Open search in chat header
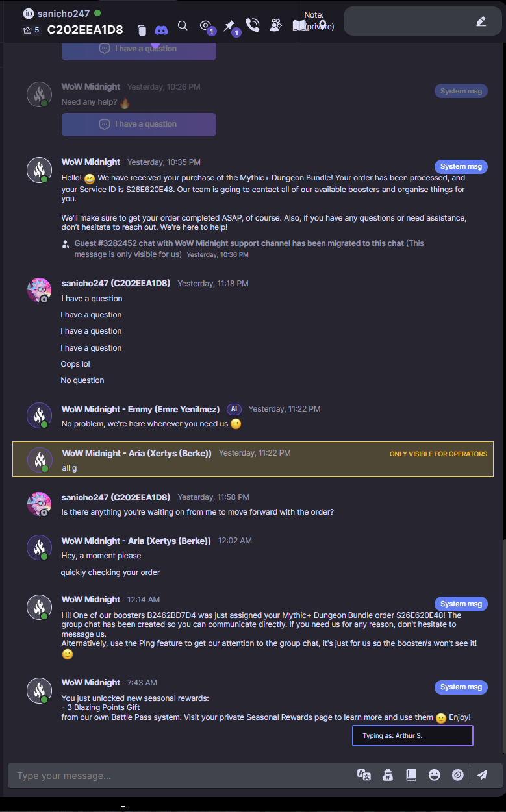Screen dimensions: 506x812 183,26
